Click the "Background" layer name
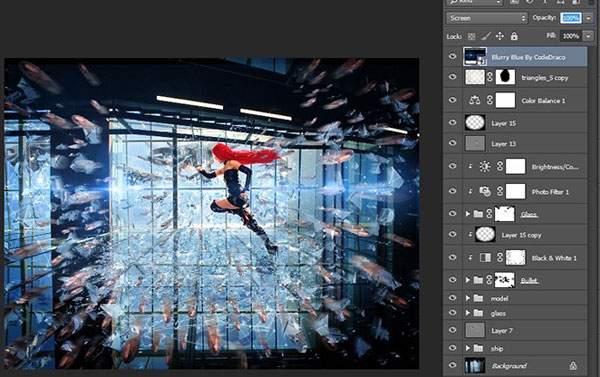 [509, 366]
